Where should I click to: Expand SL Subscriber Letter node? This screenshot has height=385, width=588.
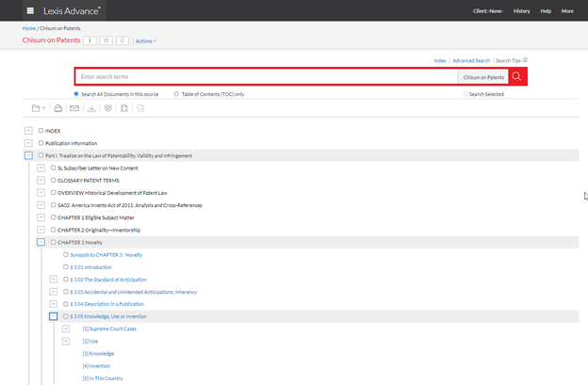(x=41, y=168)
